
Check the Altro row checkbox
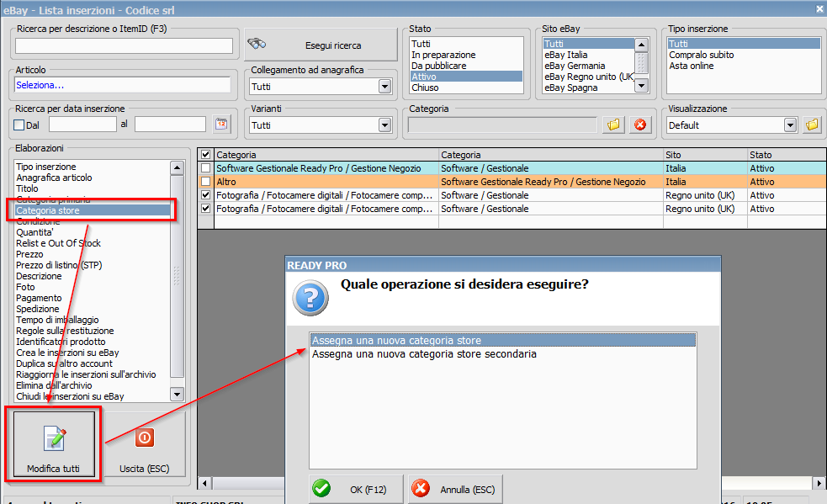(x=205, y=182)
